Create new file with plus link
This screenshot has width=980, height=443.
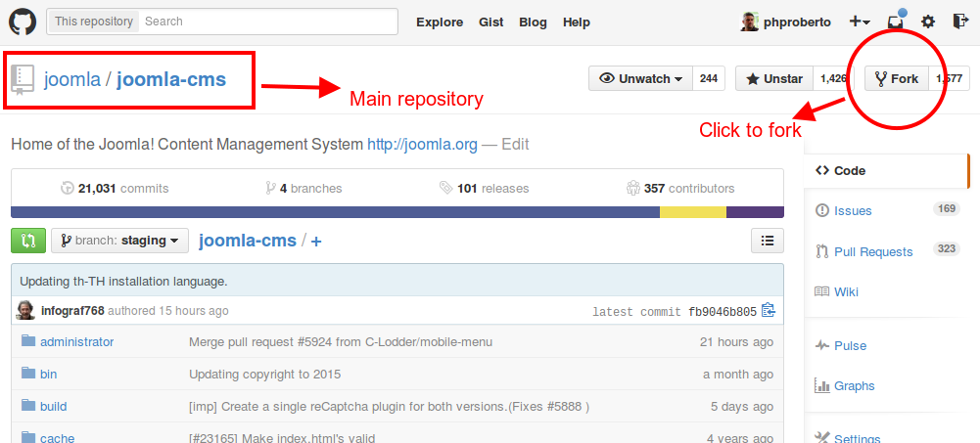point(316,241)
